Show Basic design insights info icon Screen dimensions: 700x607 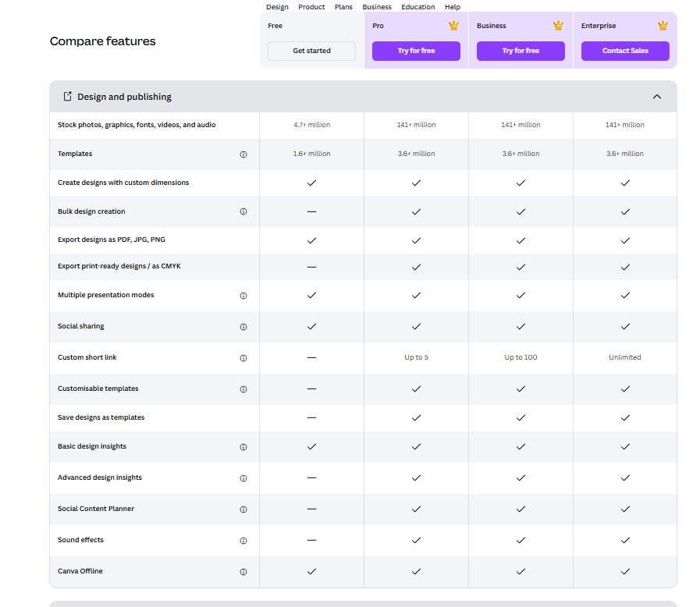click(x=243, y=447)
